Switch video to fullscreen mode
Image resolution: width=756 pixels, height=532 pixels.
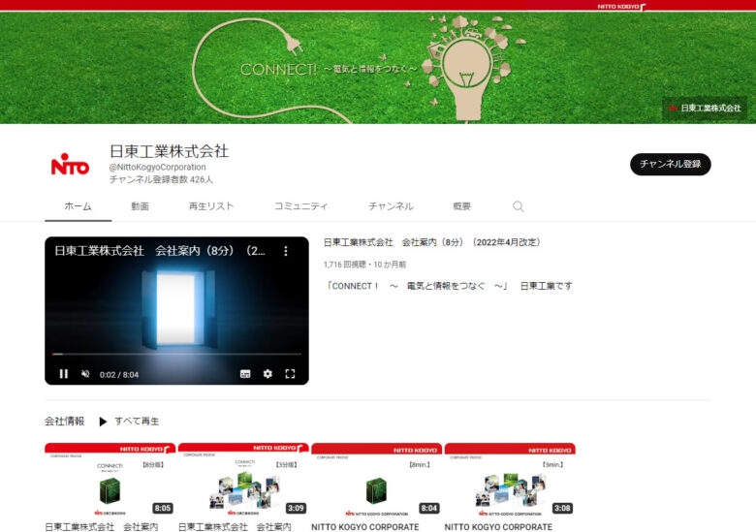pyautogui.click(x=290, y=374)
